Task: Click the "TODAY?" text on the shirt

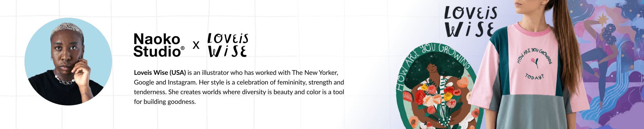Action: [534, 77]
